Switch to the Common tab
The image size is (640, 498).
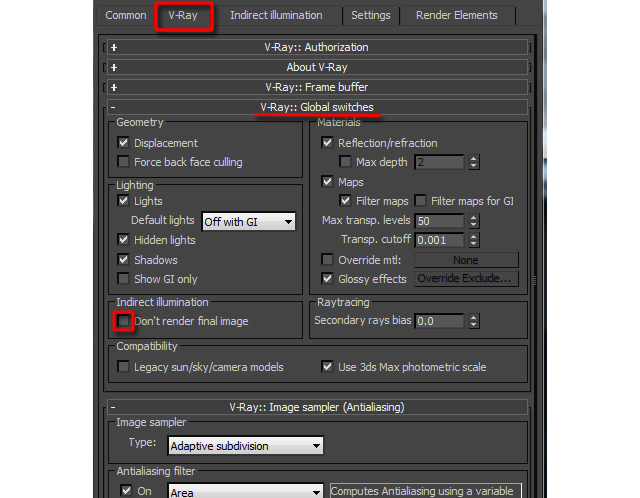pyautogui.click(x=125, y=16)
